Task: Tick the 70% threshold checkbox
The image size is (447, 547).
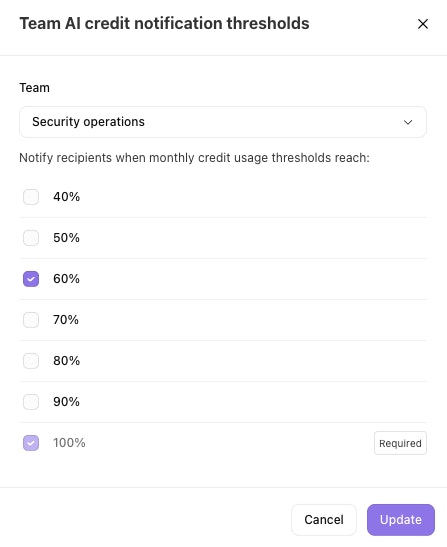Action: coord(31,320)
